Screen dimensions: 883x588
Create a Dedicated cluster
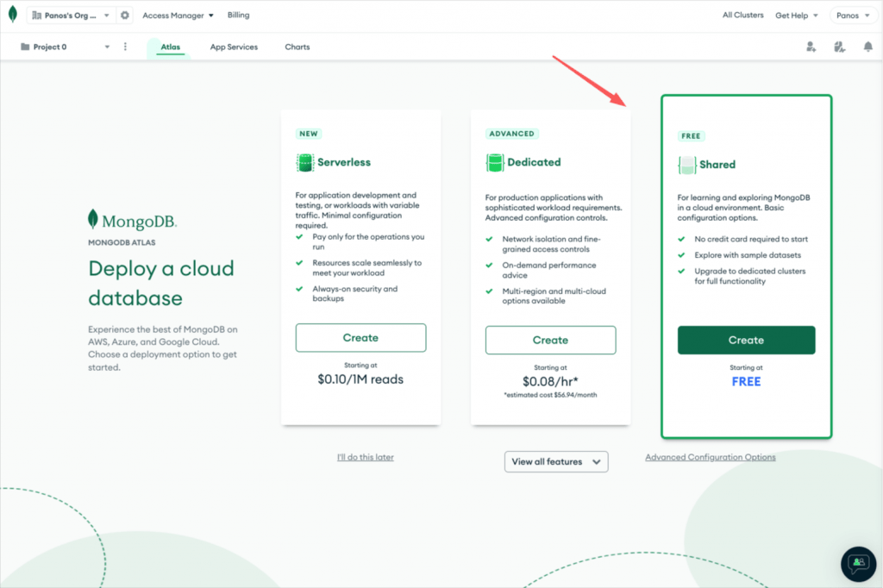click(551, 341)
